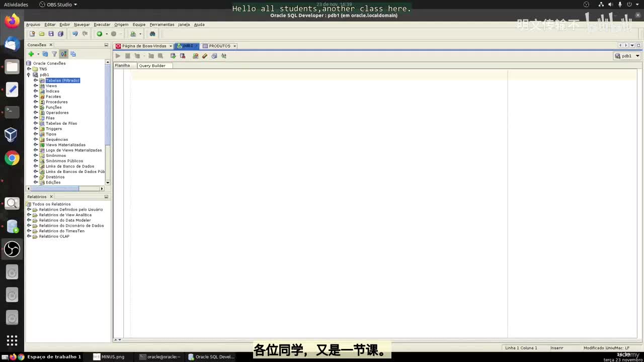Open the Executar menu
Screen dimensions: 644x362
(102, 25)
